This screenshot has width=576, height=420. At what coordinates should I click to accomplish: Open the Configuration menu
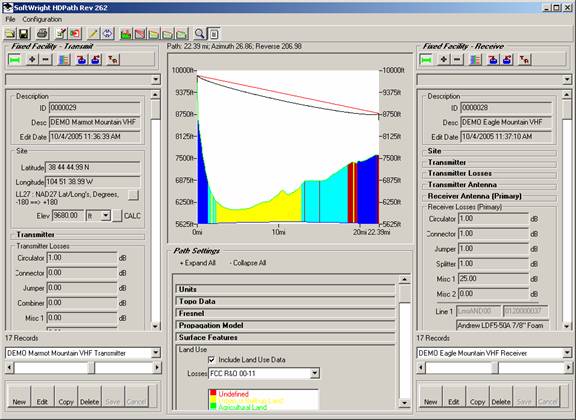[x=42, y=19]
